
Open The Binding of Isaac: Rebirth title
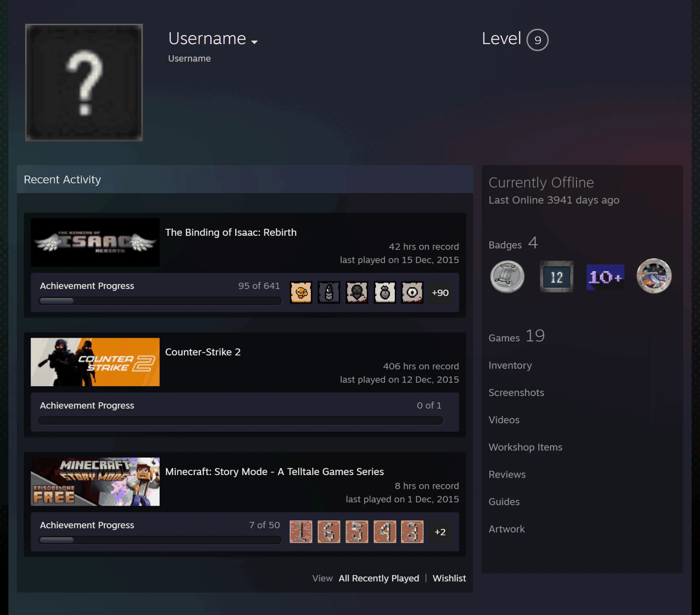click(x=231, y=232)
